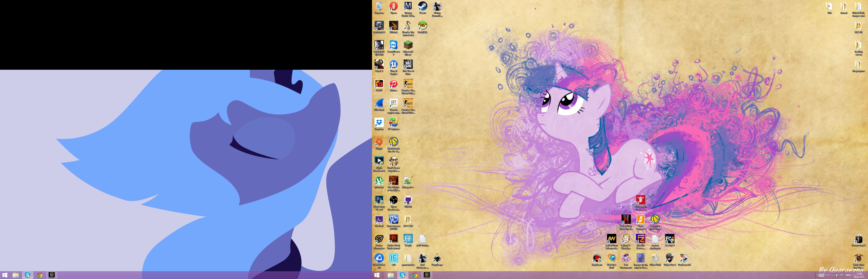This screenshot has height=279, width=868.
Task: Open the Notepad++ shortcut
Action: pos(408,181)
